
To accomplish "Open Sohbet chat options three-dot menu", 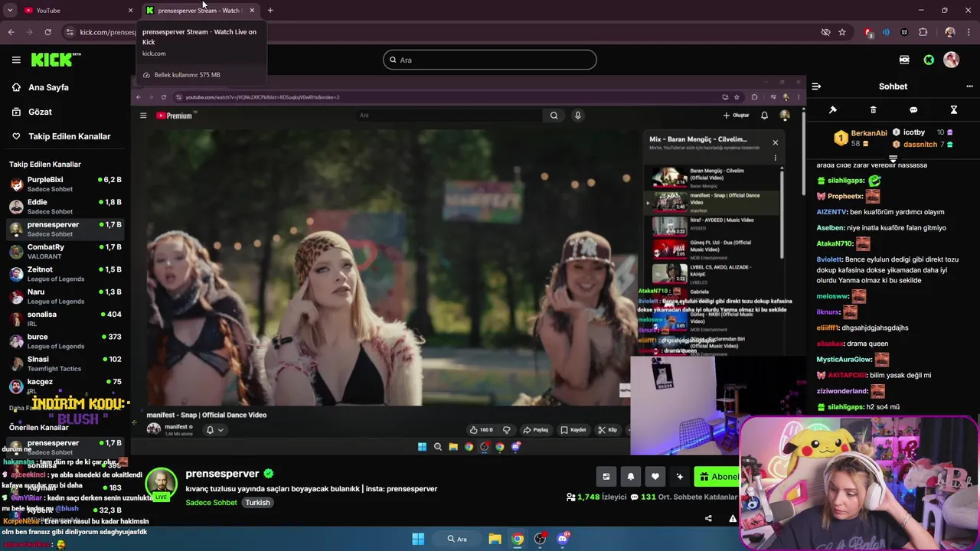I will 969,86.
